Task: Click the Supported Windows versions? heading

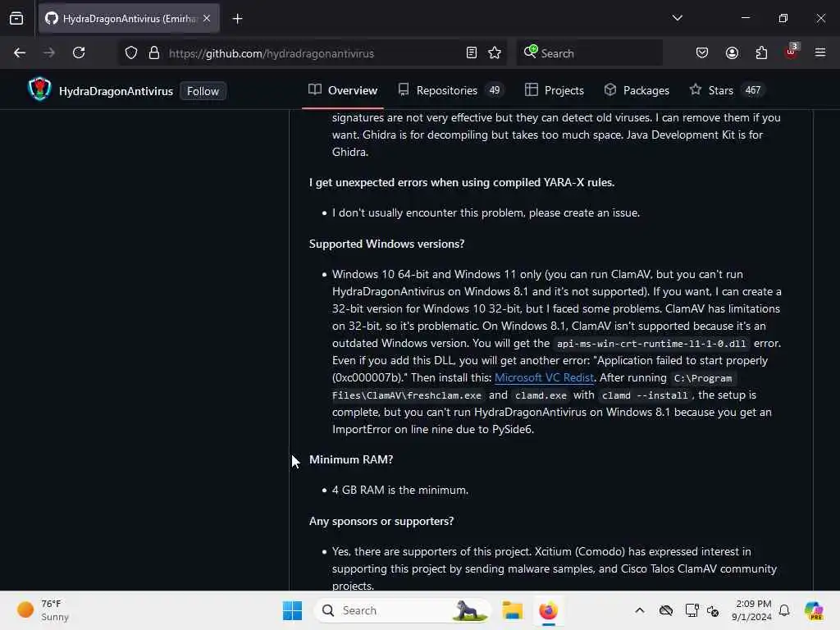Action: coord(387,244)
